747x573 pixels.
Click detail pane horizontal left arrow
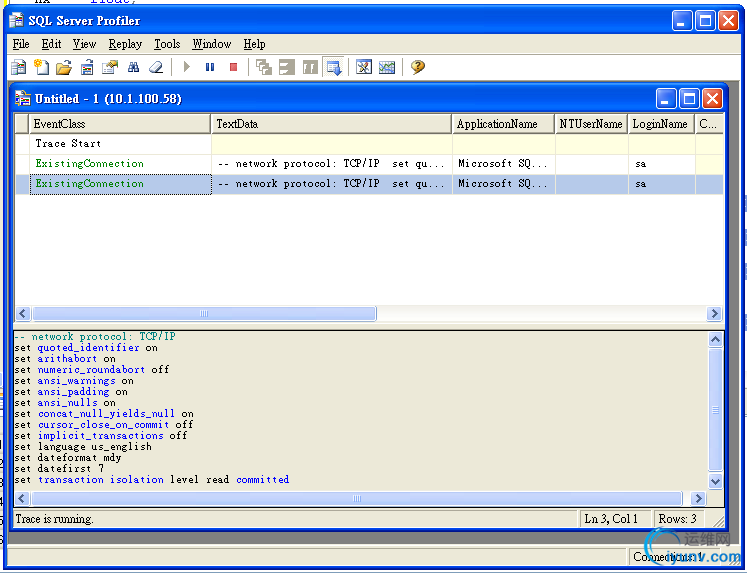click(22, 498)
